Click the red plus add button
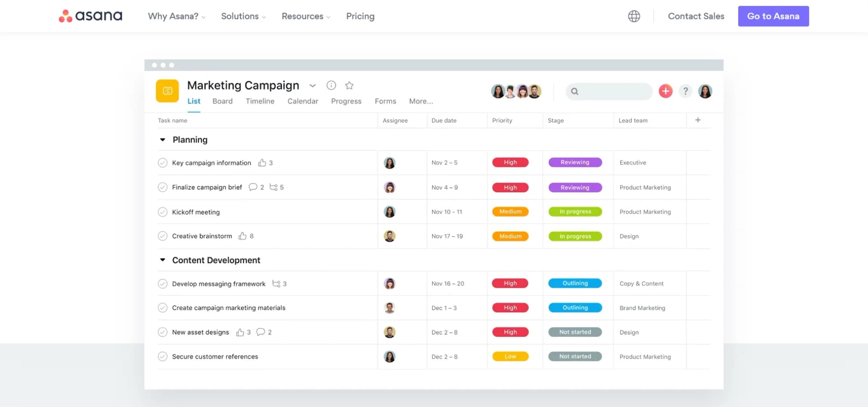868x407 pixels. pos(665,91)
